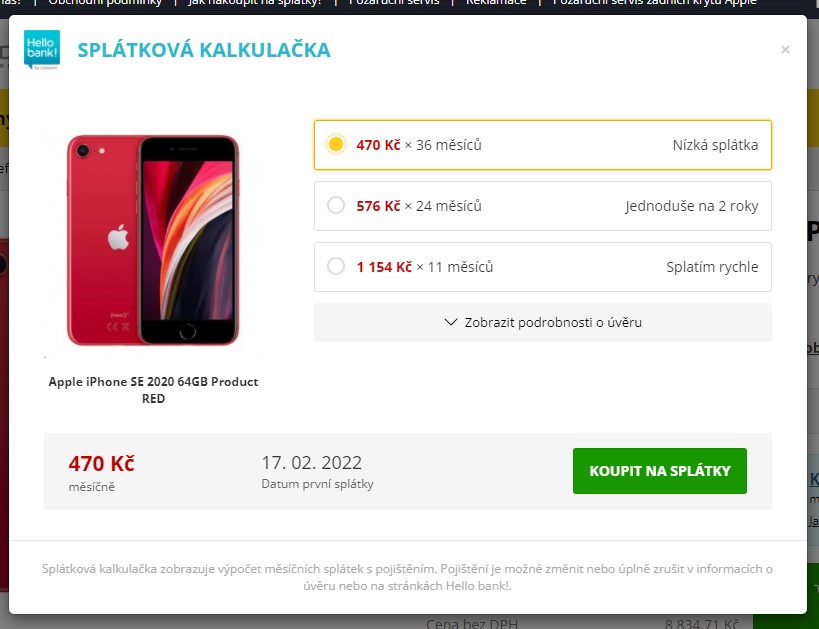Screen dimensions: 819x629
Task: Click the red iPhone SE product image
Action: [x=153, y=240]
